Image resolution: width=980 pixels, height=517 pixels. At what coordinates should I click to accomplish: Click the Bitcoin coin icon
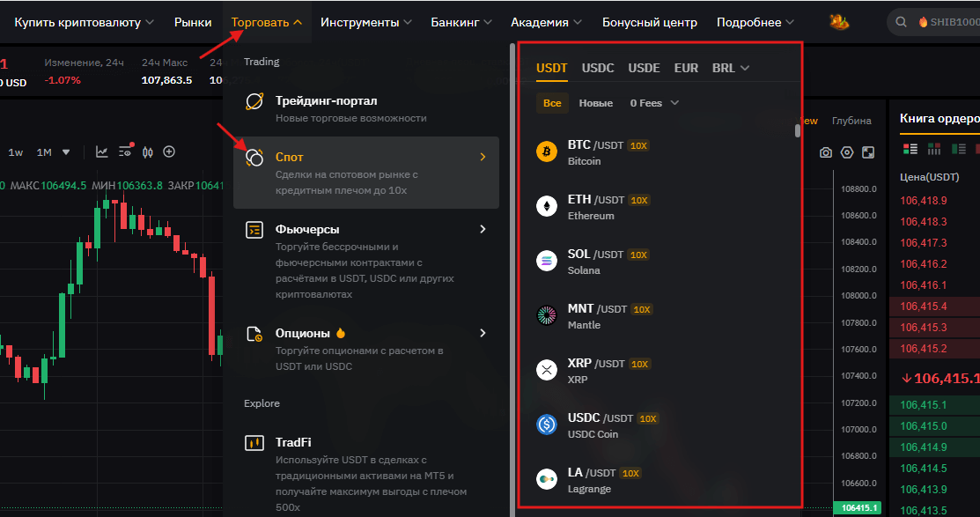pos(547,151)
